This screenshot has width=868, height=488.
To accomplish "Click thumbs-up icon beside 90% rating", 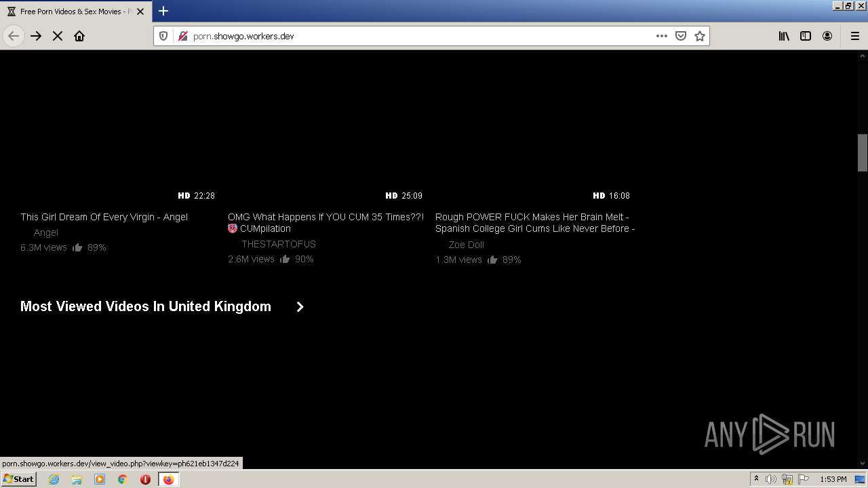I will click(285, 259).
